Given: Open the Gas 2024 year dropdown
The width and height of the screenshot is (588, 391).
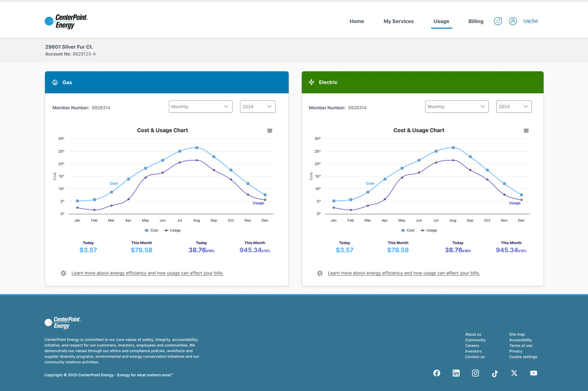Looking at the screenshot, I should 257,107.
